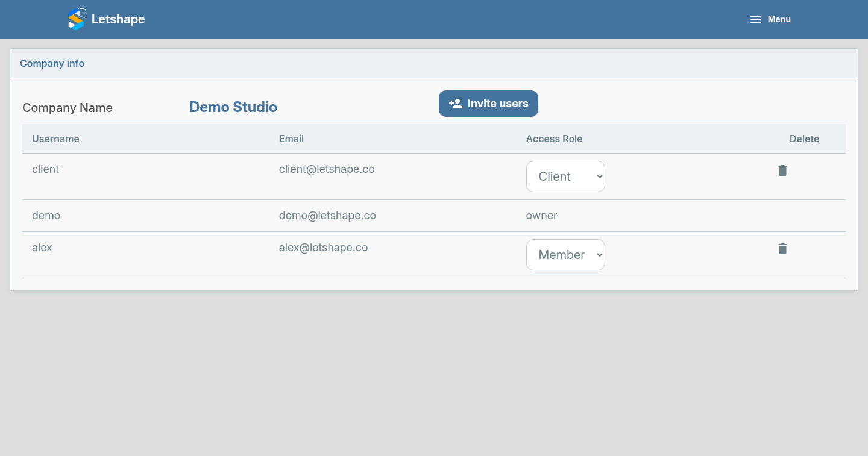Click the Letshape brand name

click(x=118, y=19)
